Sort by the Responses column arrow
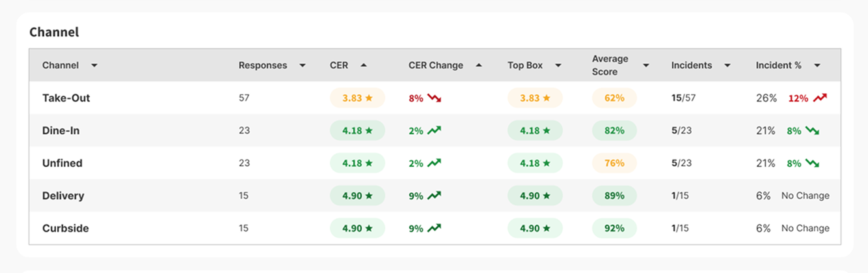Screen dimensions: 868x273 (x=302, y=65)
